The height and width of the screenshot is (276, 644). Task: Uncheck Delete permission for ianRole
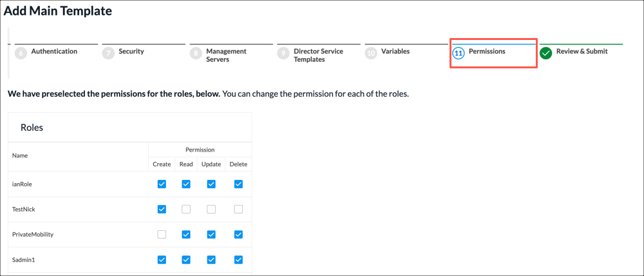[239, 184]
